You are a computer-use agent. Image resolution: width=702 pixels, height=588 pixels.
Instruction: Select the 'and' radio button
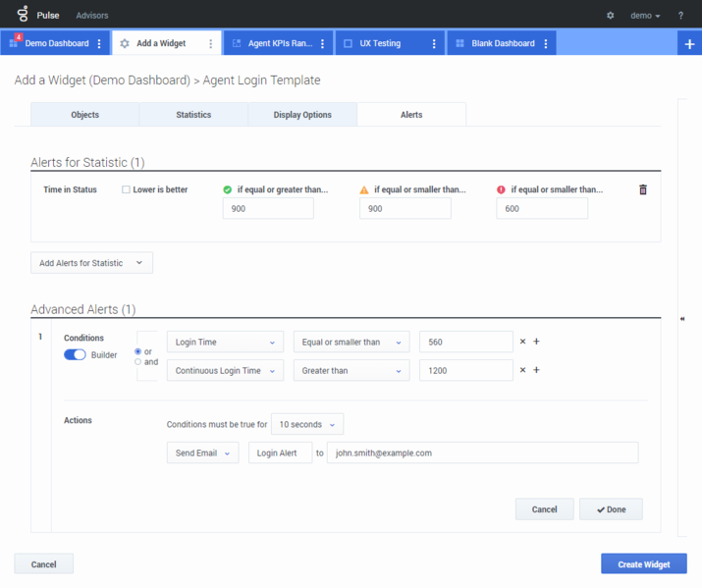(x=137, y=362)
